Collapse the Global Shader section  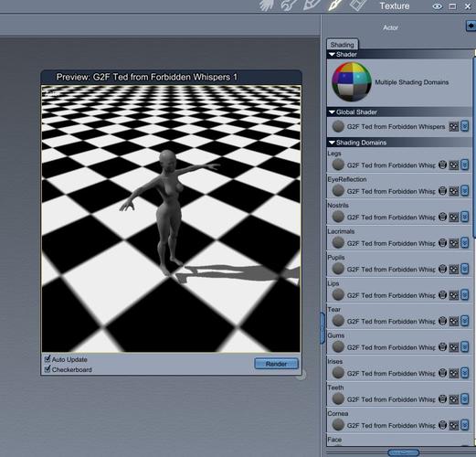pos(332,112)
